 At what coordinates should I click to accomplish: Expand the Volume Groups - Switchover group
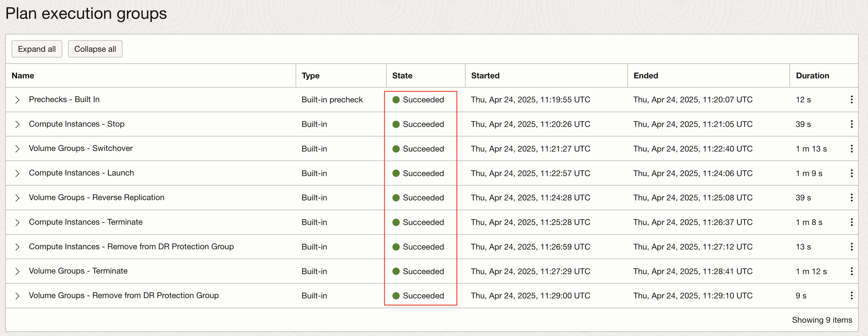[18, 148]
